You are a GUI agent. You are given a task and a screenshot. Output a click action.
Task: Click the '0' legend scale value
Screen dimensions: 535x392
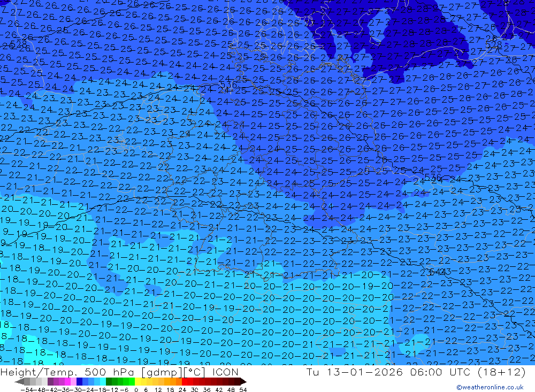pyautogui.click(x=136, y=390)
